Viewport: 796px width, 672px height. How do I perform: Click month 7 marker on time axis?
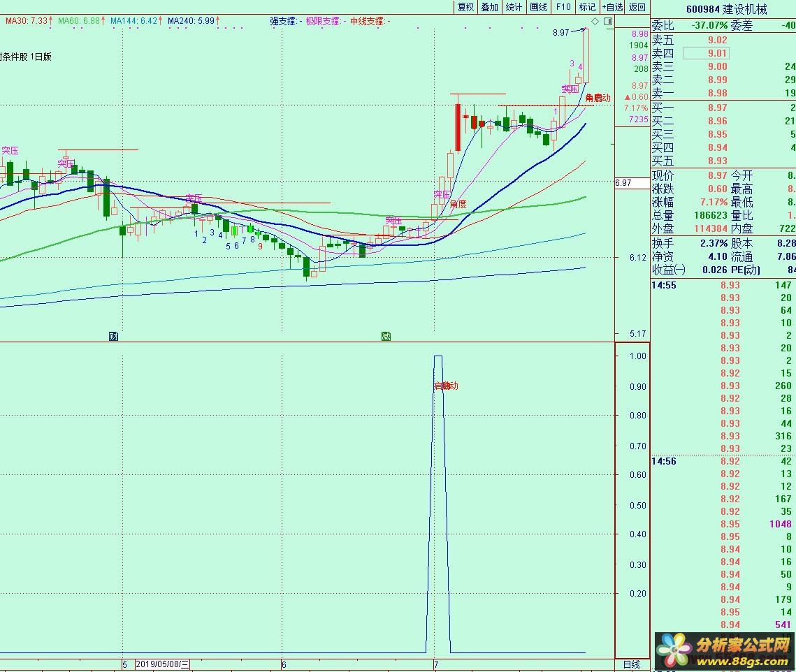click(x=435, y=664)
